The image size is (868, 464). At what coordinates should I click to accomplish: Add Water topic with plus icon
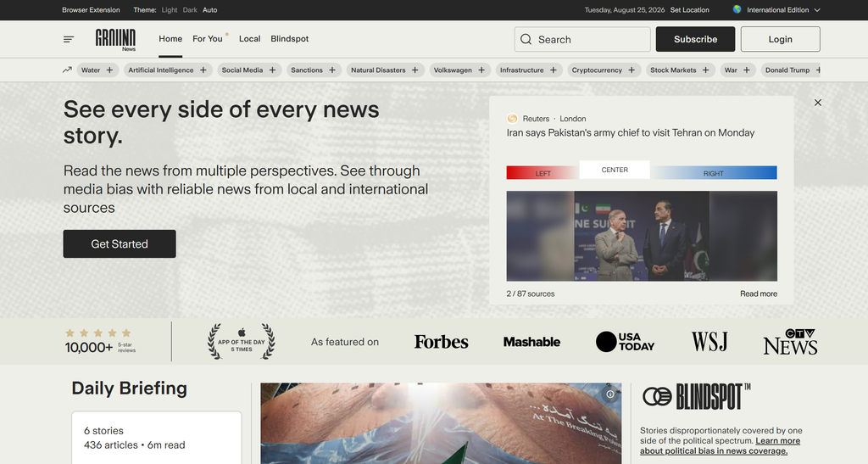109,70
